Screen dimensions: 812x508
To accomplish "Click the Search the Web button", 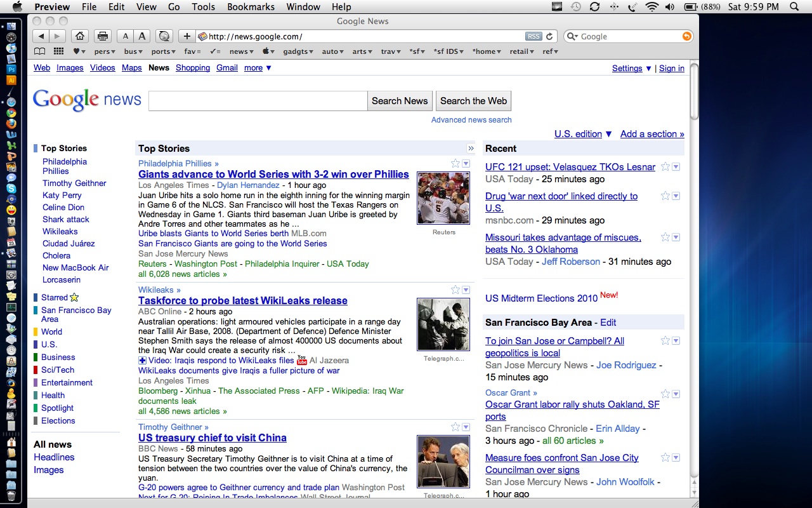I will 473,101.
